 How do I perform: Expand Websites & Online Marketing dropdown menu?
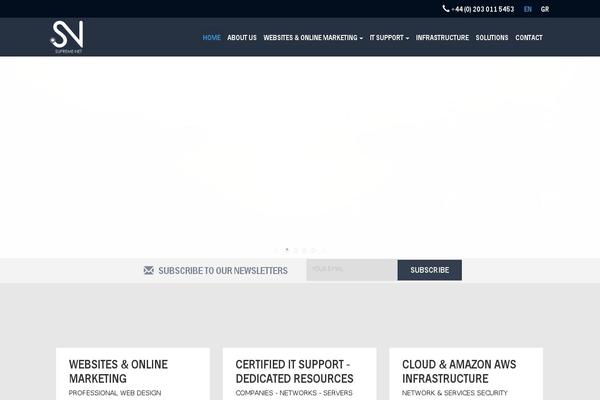click(x=313, y=38)
